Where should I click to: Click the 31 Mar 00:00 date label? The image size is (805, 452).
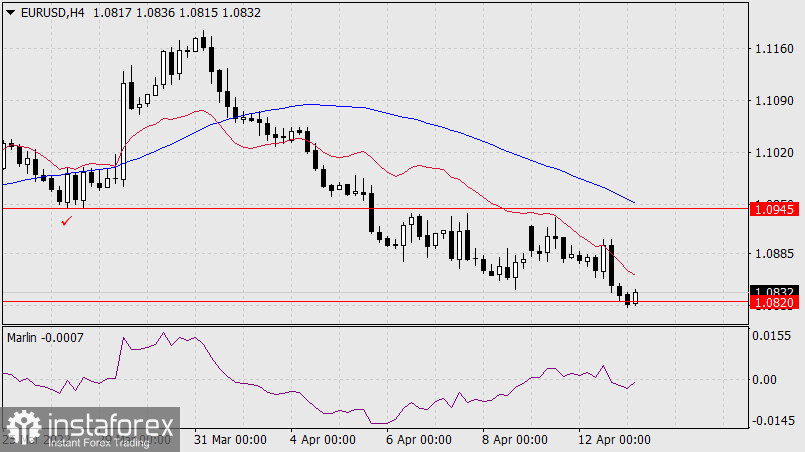coord(231,440)
